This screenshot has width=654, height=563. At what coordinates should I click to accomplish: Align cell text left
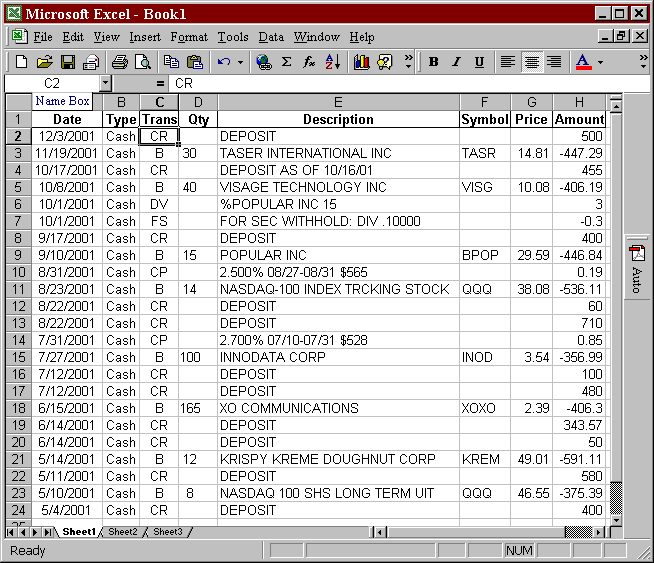click(x=508, y=62)
